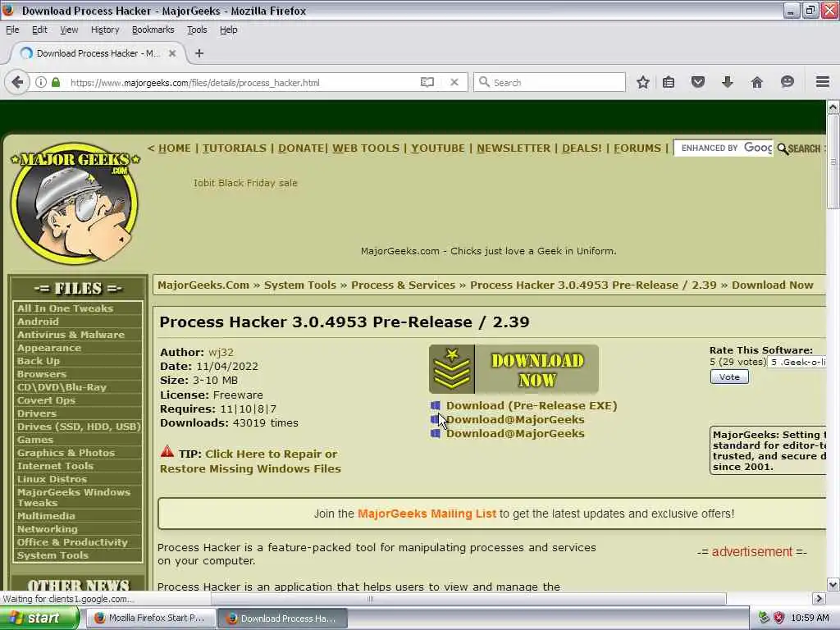Open Firefox Hello chat smiley icon
The width and height of the screenshot is (840, 630).
787,83
